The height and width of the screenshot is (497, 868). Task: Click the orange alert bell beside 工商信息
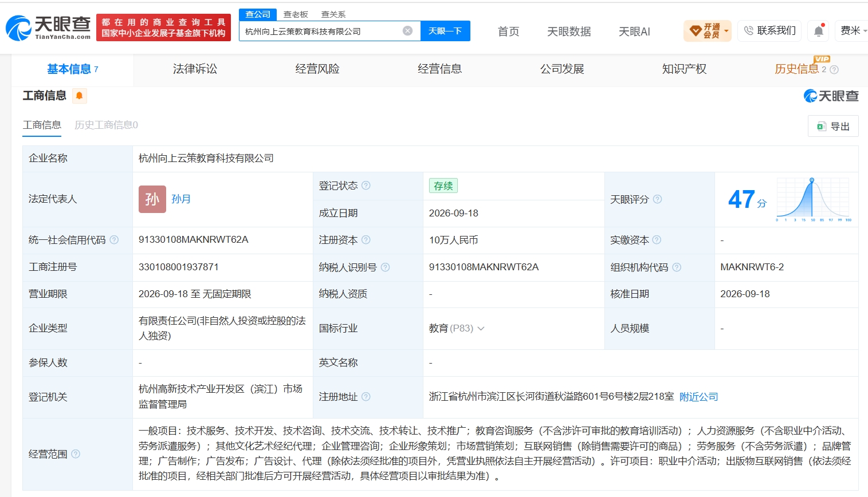tap(79, 96)
